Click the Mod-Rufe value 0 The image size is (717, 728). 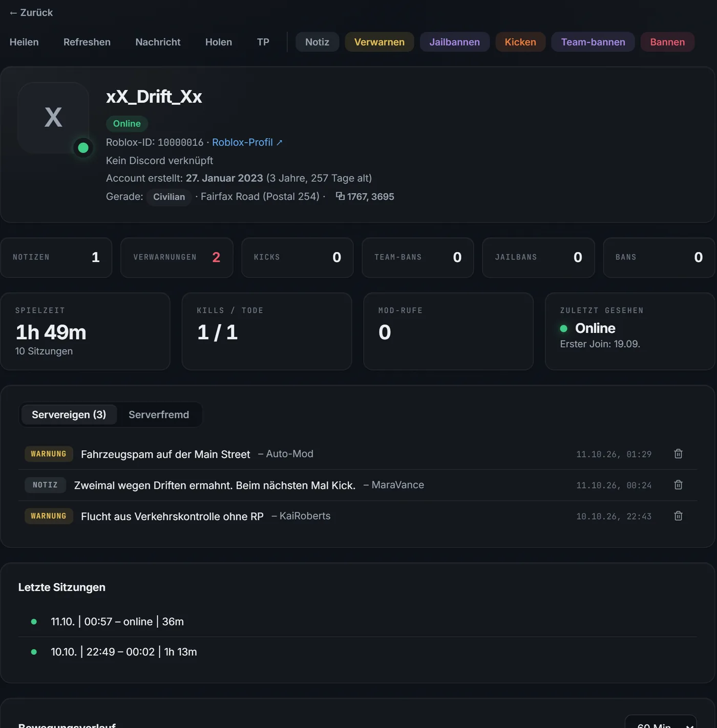pos(385,332)
